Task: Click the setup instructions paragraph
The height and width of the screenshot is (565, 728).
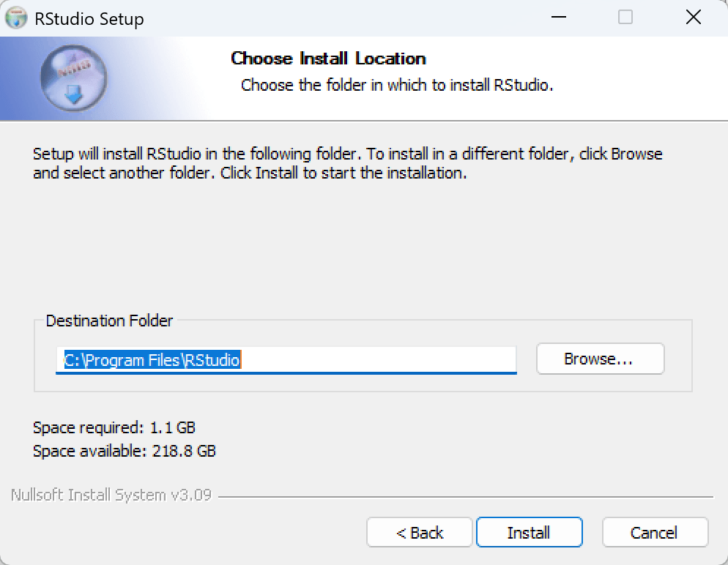Action: click(x=347, y=164)
